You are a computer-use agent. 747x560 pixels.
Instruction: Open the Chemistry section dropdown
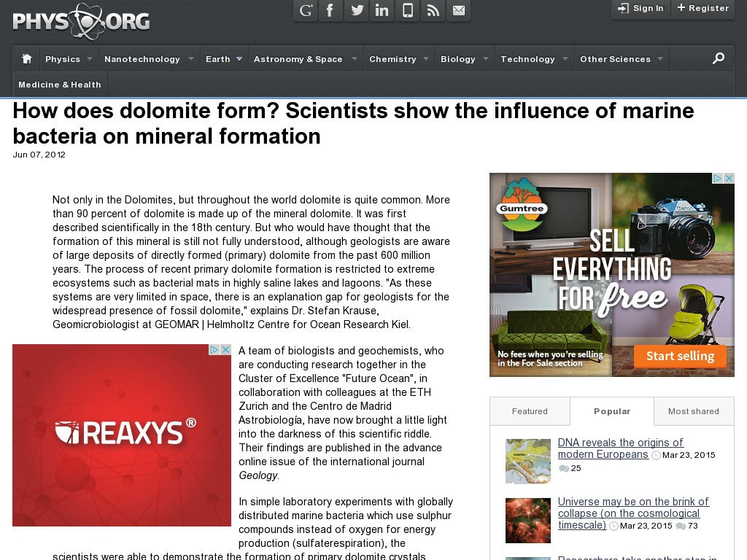394,59
